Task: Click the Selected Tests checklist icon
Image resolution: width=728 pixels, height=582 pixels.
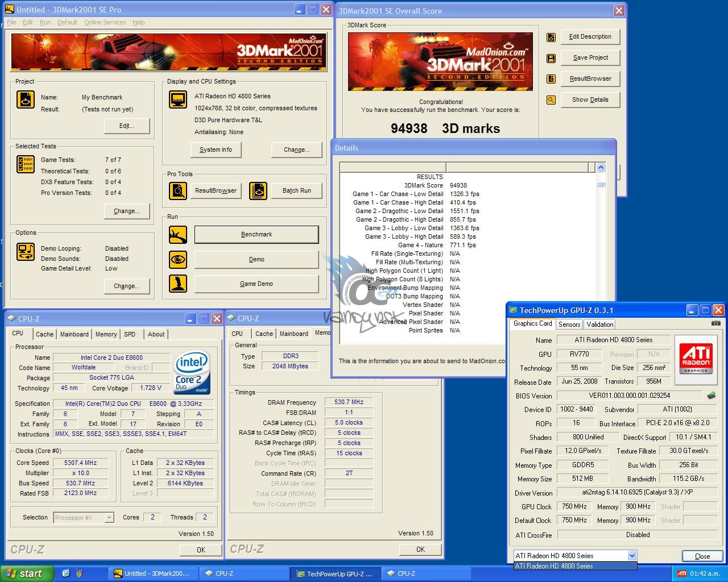Action: 26,164
